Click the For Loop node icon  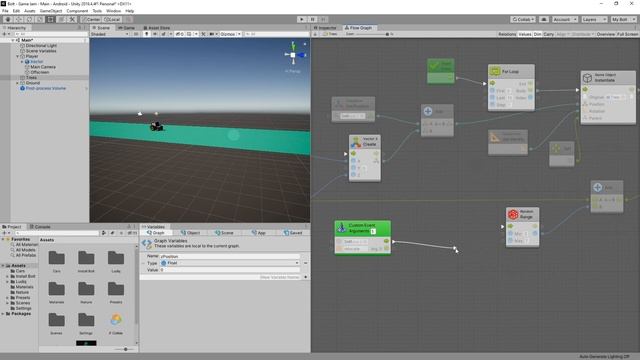[x=495, y=71]
